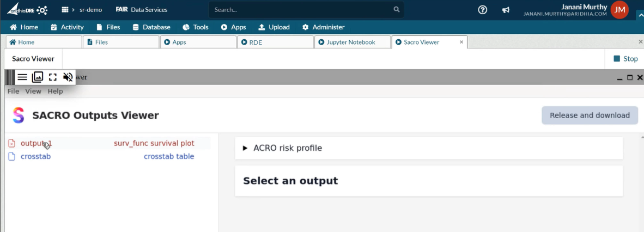The image size is (644, 232).
Task: Open the workspace grid switcher icon
Action: click(x=65, y=9)
